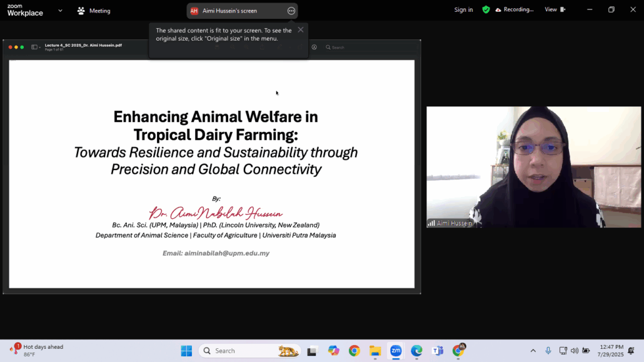Viewport: 644px width, 362px height.
Task: Open the View layout menu
Action: (x=555, y=10)
